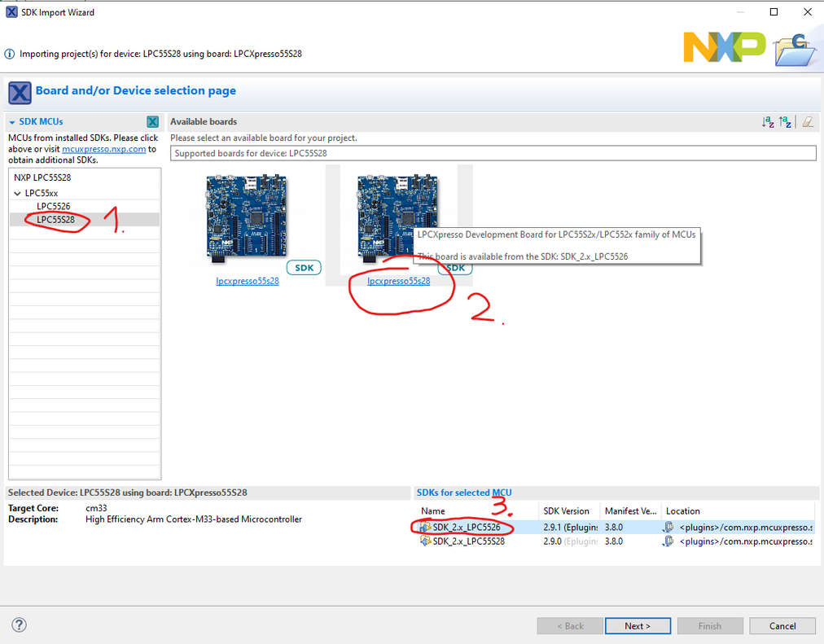Image resolution: width=824 pixels, height=644 pixels.
Task: Click SDK Import Wizard title bar icon
Action: coord(11,11)
